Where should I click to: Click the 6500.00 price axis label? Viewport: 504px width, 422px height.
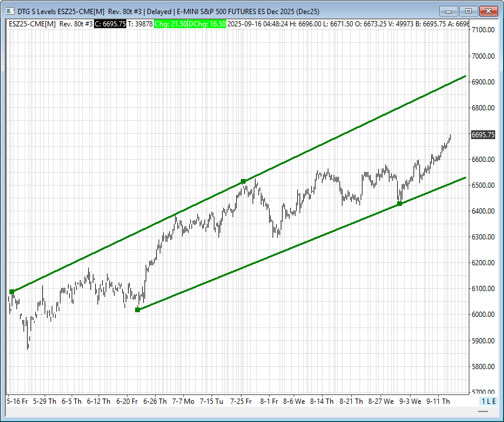[483, 185]
